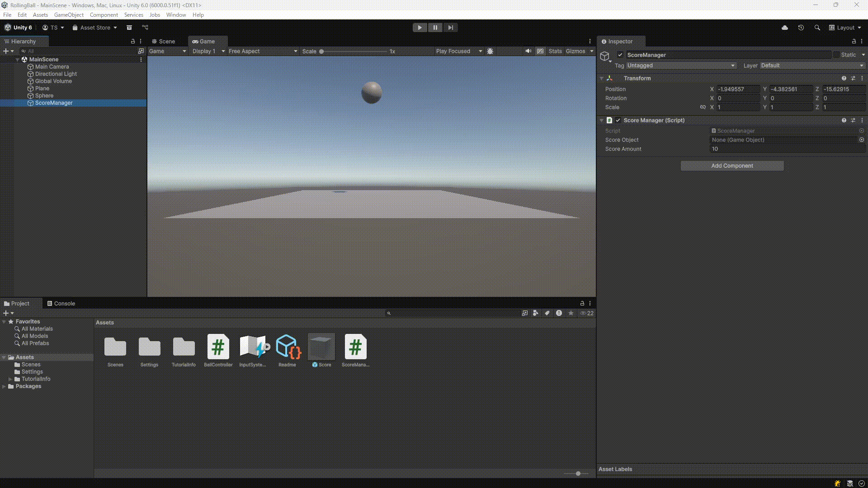Open Undo History clock icon

click(x=801, y=28)
